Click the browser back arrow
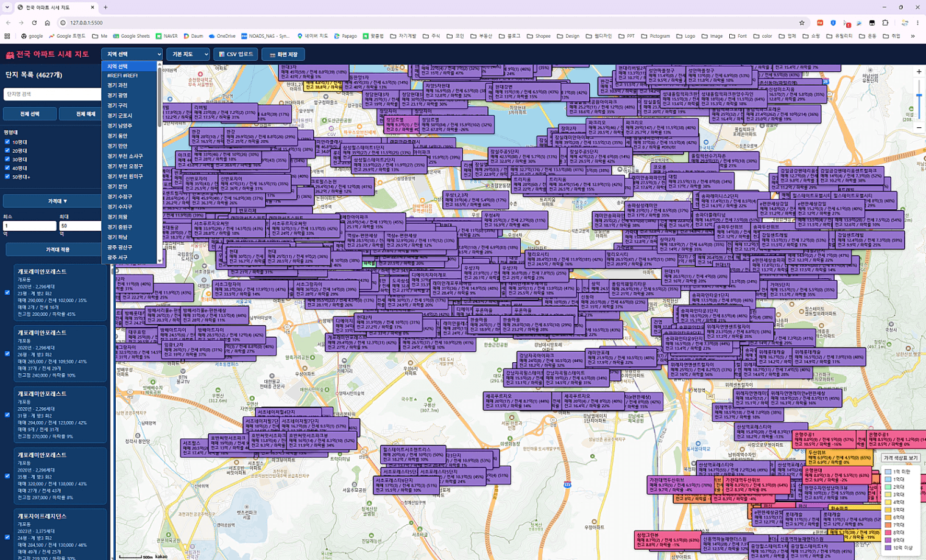 9,23
